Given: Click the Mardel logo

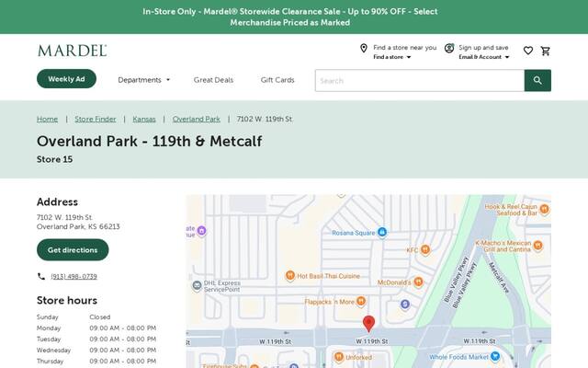Looking at the screenshot, I should pyautogui.click(x=72, y=51).
